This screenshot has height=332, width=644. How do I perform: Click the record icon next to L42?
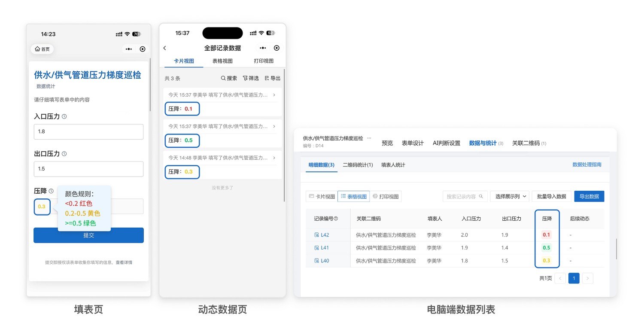coord(317,235)
